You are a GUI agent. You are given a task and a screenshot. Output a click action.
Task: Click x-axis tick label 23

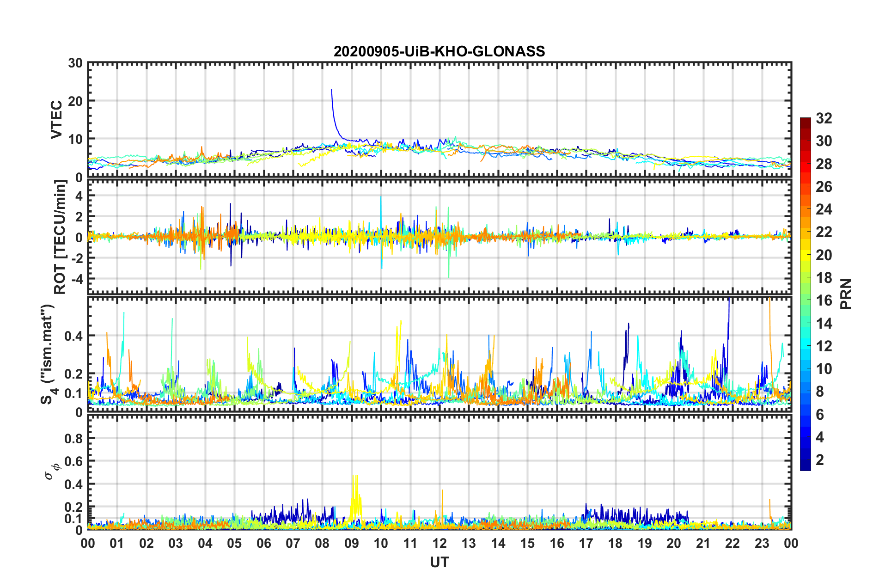(x=762, y=543)
